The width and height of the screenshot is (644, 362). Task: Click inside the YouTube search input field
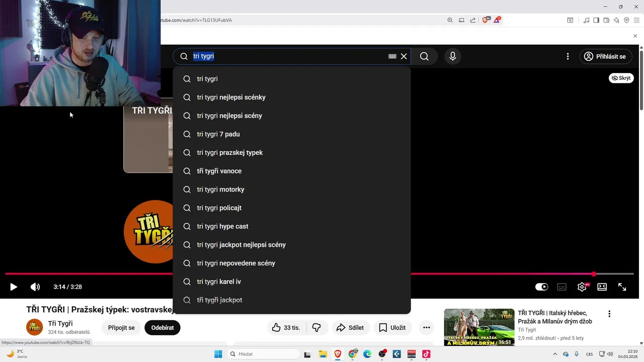coord(289,56)
